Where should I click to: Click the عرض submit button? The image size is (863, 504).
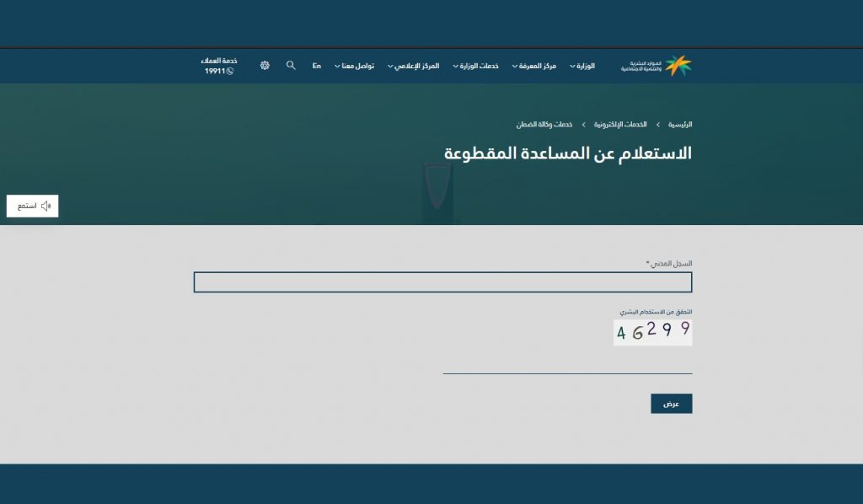tap(672, 404)
